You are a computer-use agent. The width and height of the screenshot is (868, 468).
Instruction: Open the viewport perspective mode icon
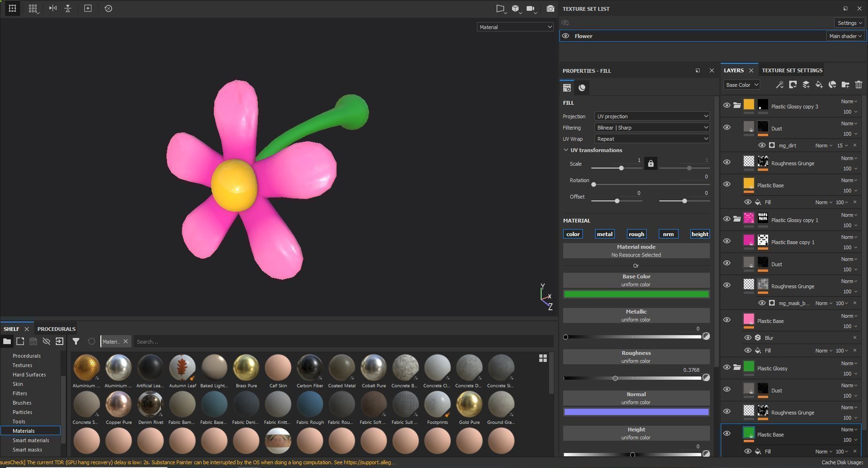click(500, 8)
